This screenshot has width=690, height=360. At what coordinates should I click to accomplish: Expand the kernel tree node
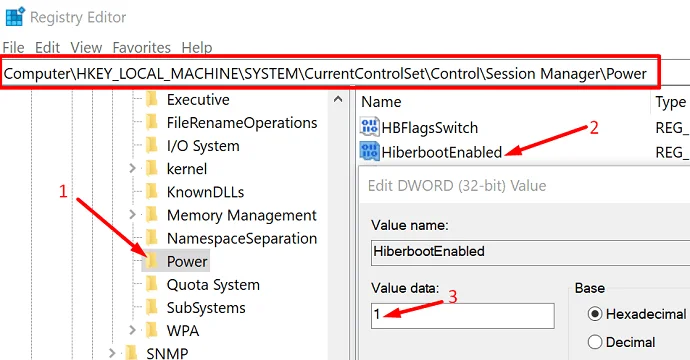[x=132, y=169]
